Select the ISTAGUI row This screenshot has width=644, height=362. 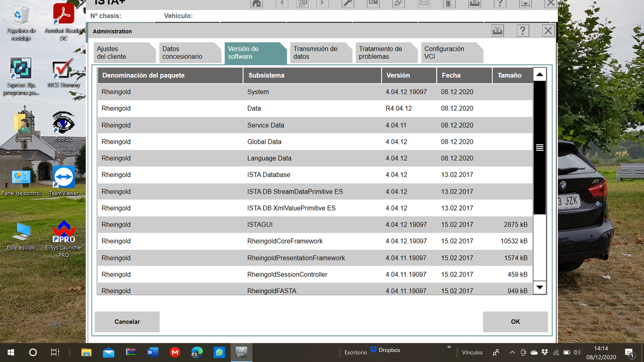coord(315,225)
